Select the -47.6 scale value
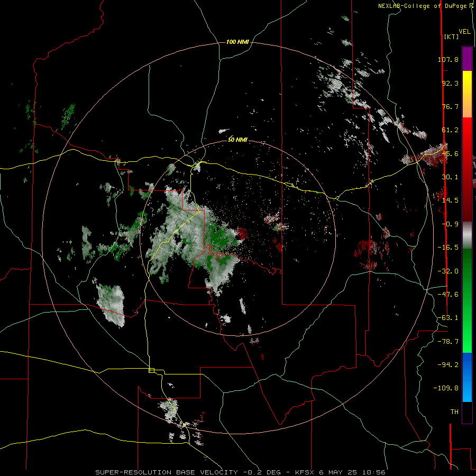The image size is (476, 476). click(448, 295)
